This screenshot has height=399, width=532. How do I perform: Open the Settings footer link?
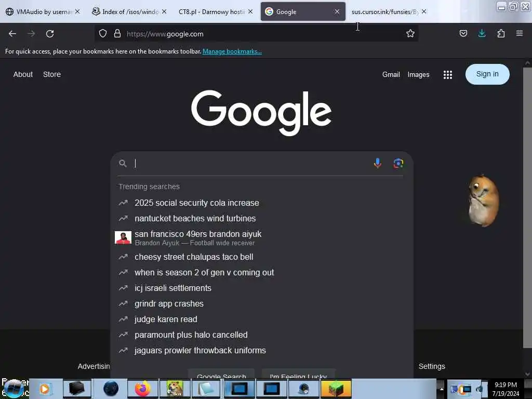(x=432, y=366)
